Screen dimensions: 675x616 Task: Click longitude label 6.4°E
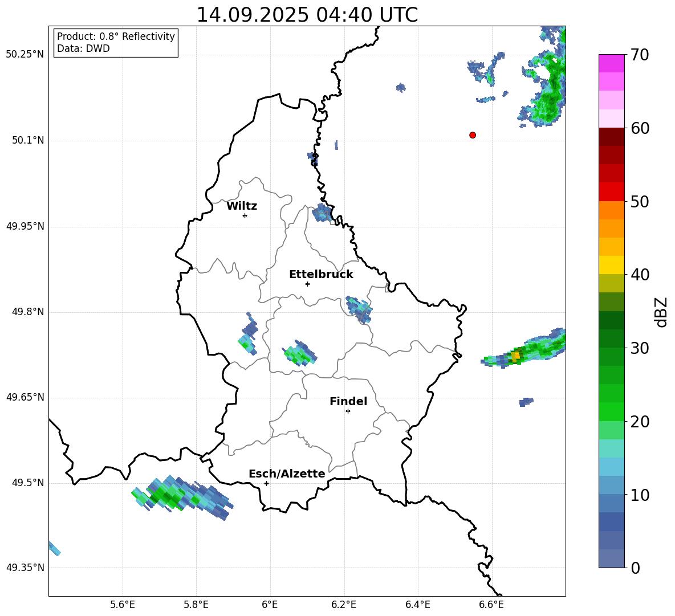417,605
